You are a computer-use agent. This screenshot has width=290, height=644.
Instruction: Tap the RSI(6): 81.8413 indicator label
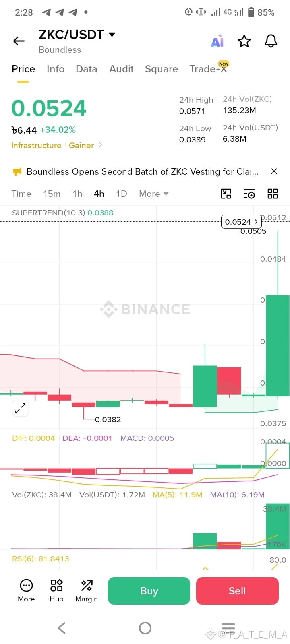pos(41,559)
